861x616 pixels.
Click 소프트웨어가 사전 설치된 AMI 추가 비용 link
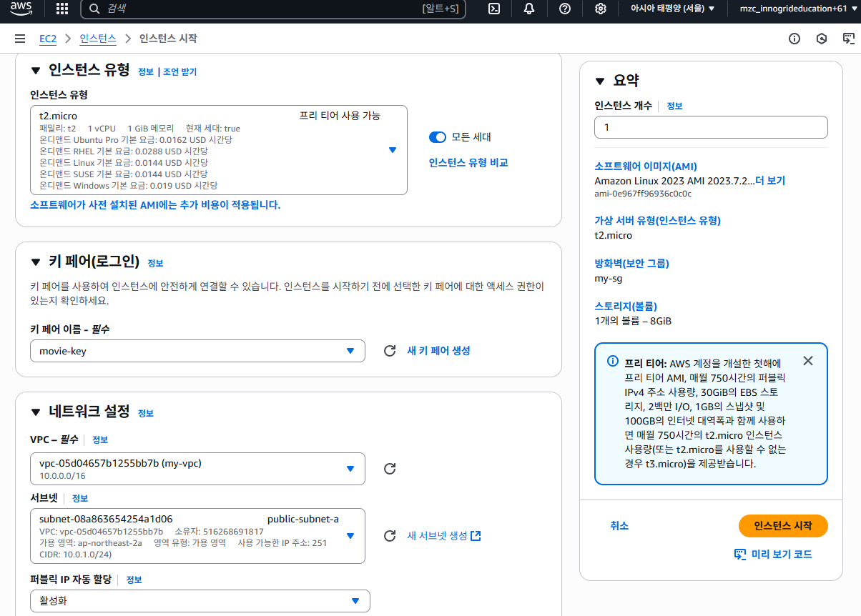[155, 205]
